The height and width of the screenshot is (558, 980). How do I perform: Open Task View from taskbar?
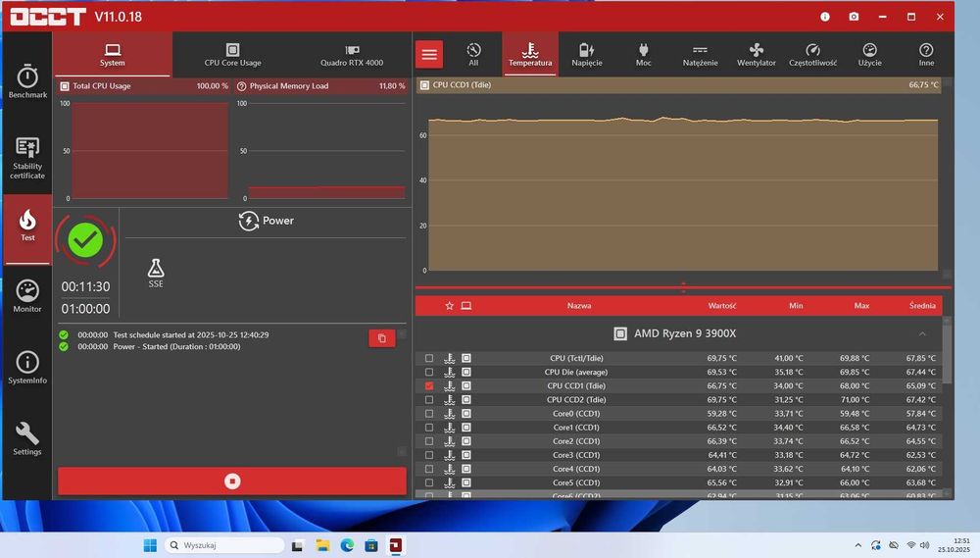[x=298, y=545]
